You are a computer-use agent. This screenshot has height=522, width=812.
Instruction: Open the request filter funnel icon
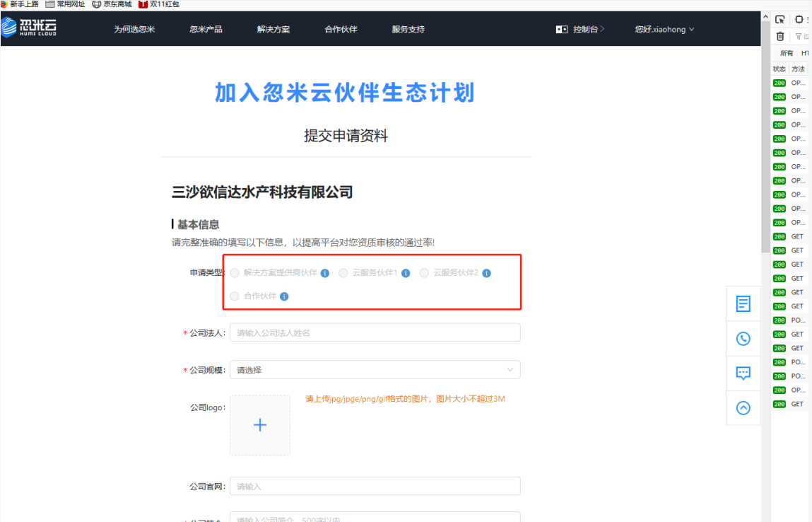[x=798, y=36]
